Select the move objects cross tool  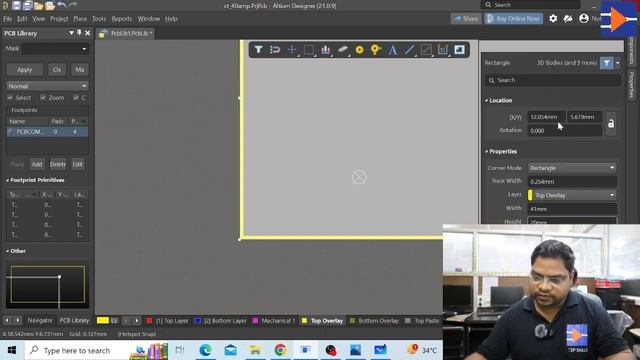point(292,50)
